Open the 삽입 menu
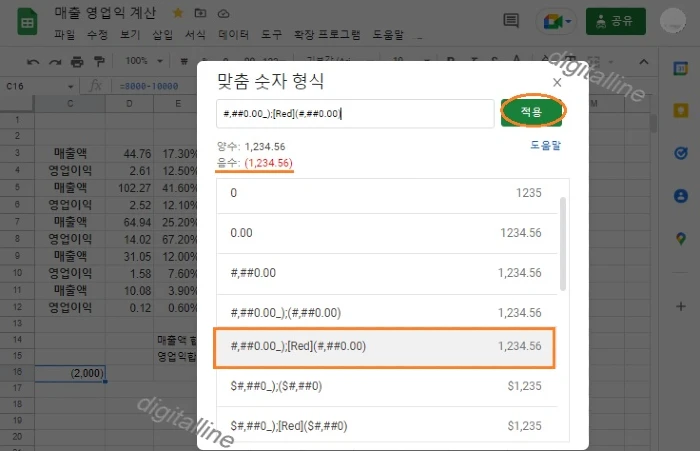The image size is (700, 451). [x=162, y=34]
